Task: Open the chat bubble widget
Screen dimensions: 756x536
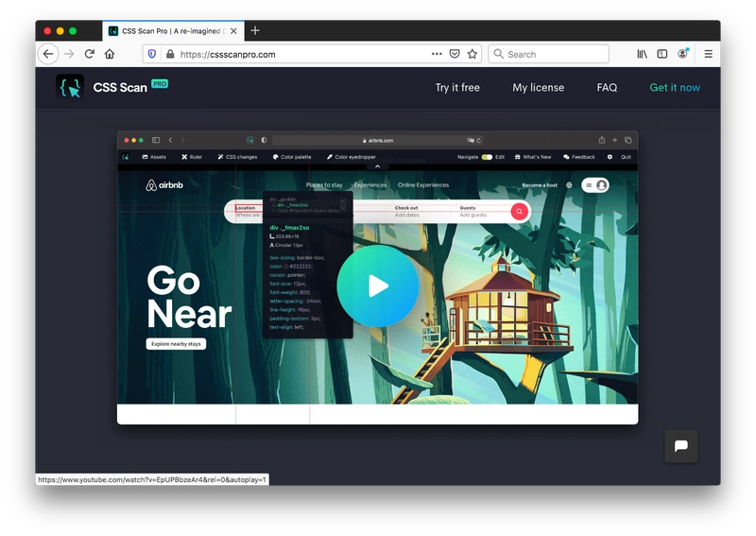Action: click(x=680, y=446)
